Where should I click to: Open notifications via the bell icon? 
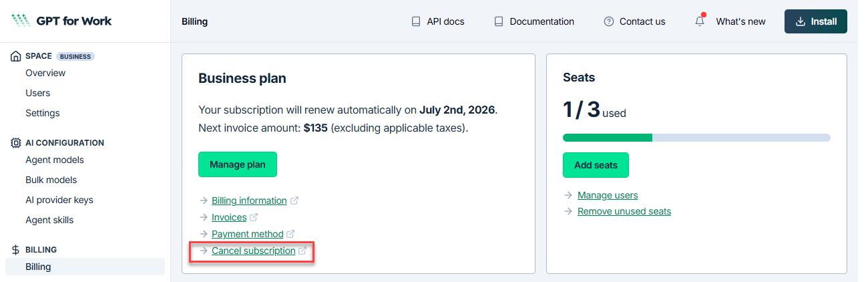pyautogui.click(x=700, y=21)
